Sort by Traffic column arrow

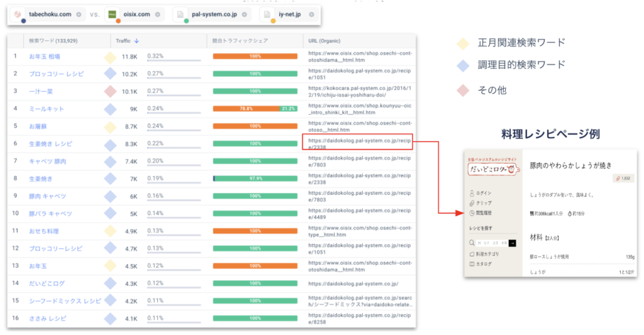(x=137, y=41)
